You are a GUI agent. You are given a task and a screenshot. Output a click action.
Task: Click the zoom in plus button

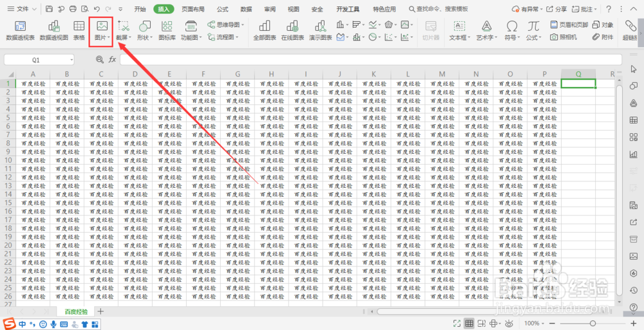633,324
